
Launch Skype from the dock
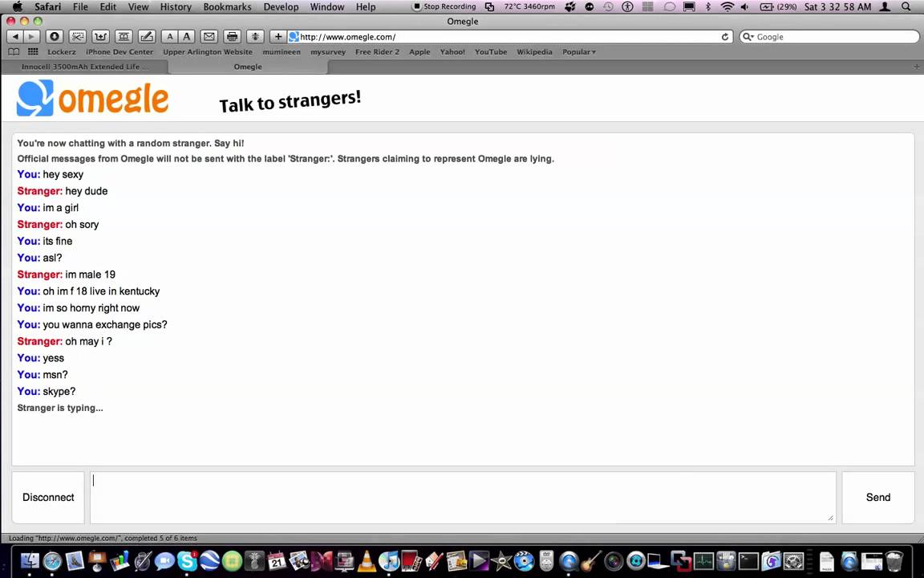(187, 561)
